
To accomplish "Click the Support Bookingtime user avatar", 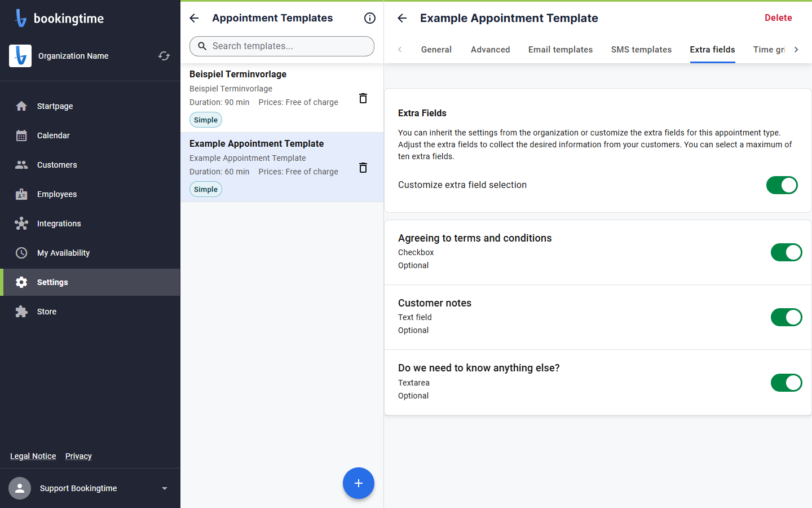I will pyautogui.click(x=20, y=488).
